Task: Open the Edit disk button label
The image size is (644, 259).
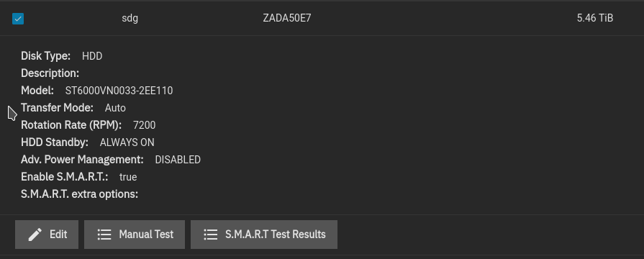Action: 58,235
